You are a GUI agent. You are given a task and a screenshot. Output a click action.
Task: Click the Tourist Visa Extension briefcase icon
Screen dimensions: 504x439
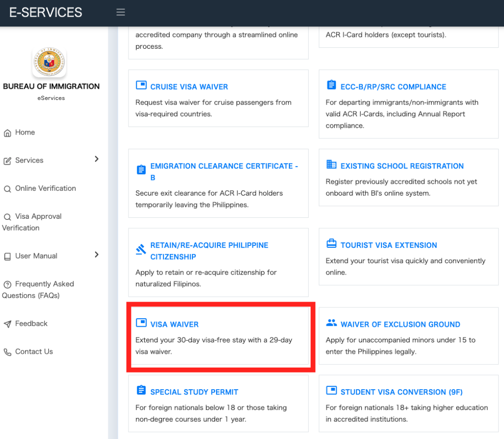331,244
